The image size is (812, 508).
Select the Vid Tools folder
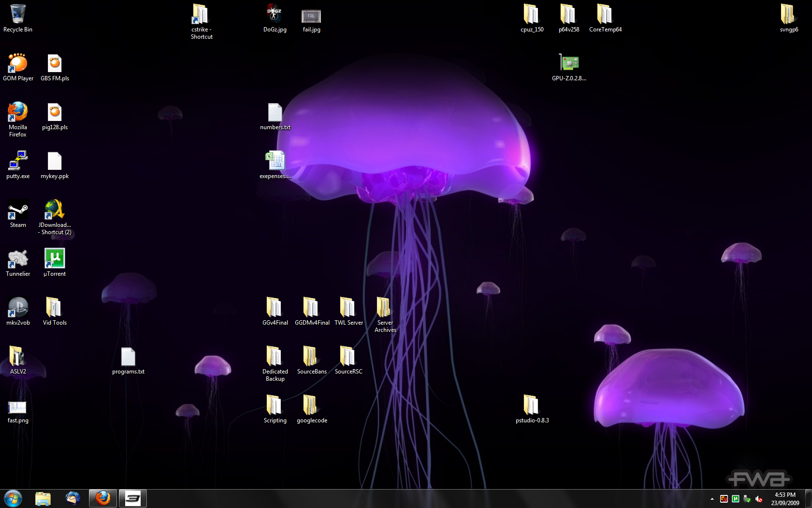tap(55, 312)
